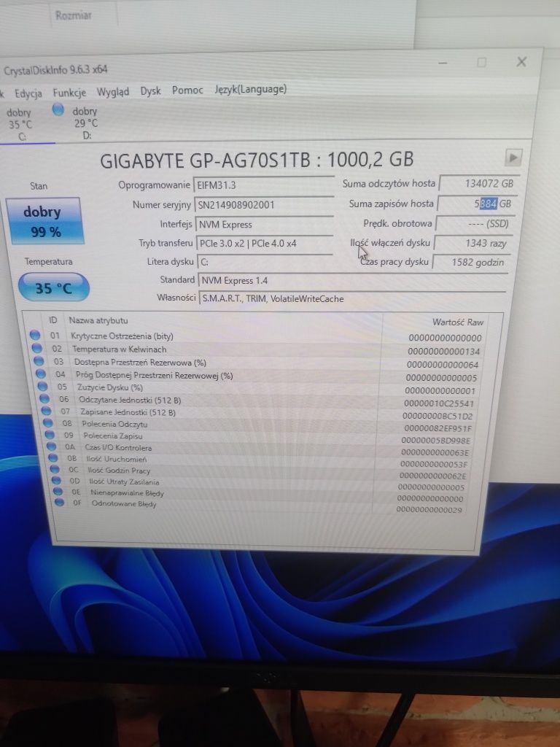This screenshot has height=747, width=560.
Task: Click status icon for Czas I/O Kontrolera row
Action: [x=52, y=446]
